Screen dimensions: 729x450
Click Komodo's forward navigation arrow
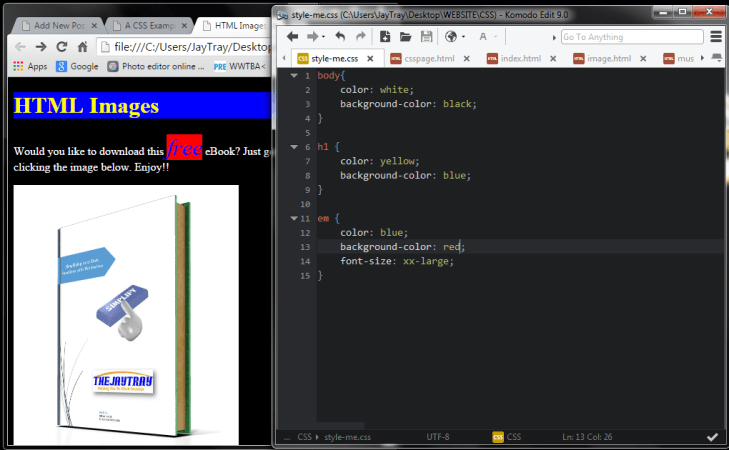[312, 36]
